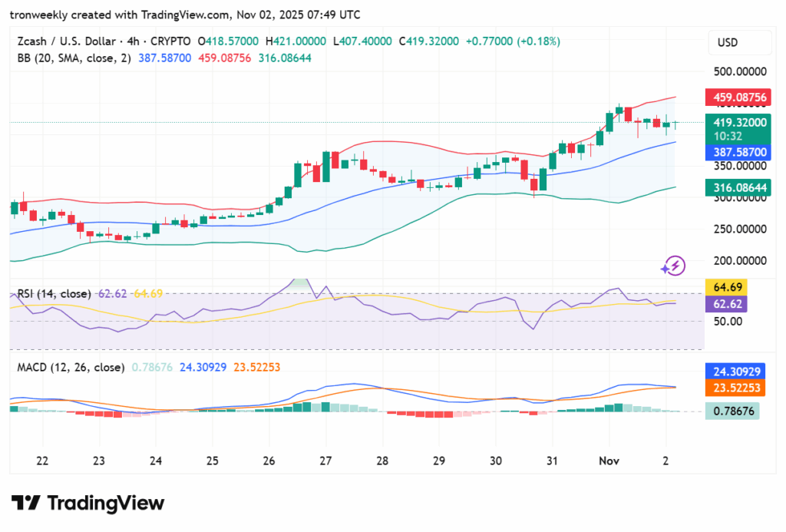Image resolution: width=786 pixels, height=532 pixels.
Task: Click the TradingView logo icon at bottom
Action: click(x=26, y=503)
